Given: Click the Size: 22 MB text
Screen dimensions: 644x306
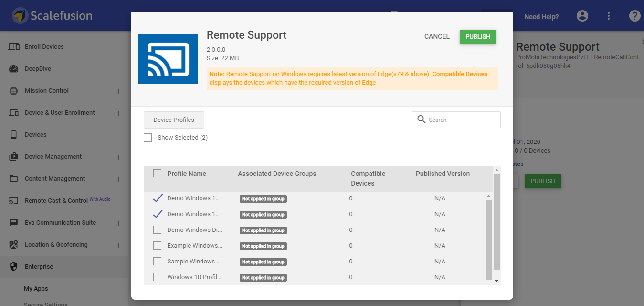Looking at the screenshot, I should [x=223, y=58].
